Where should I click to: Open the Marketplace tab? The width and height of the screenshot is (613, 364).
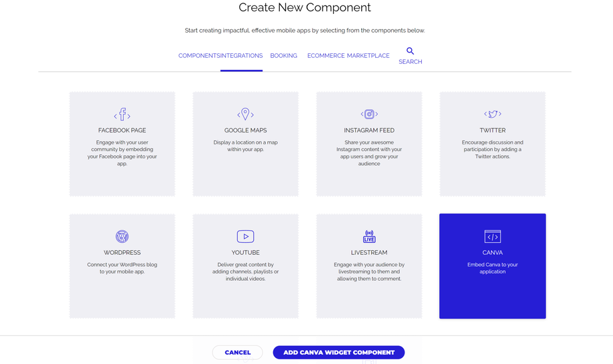click(368, 56)
